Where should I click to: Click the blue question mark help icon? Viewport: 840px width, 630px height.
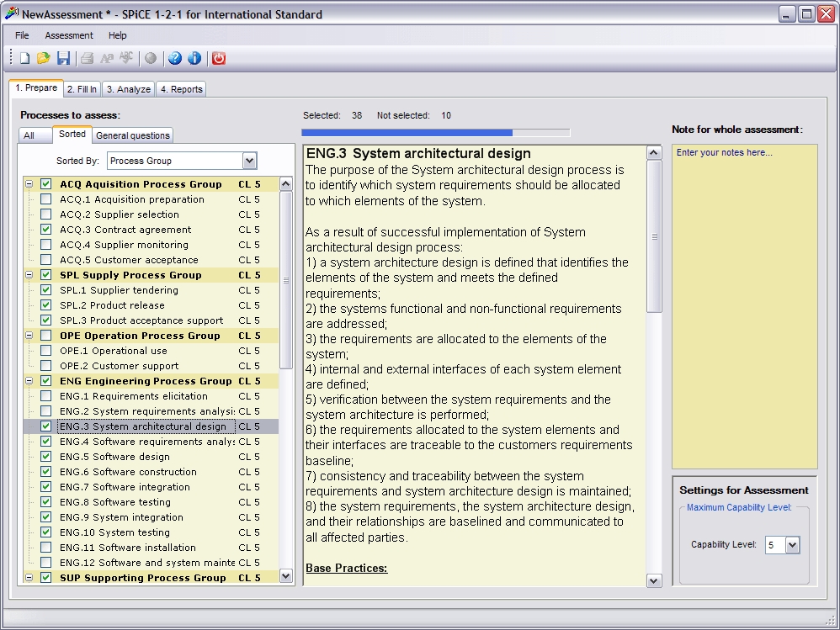click(x=175, y=58)
